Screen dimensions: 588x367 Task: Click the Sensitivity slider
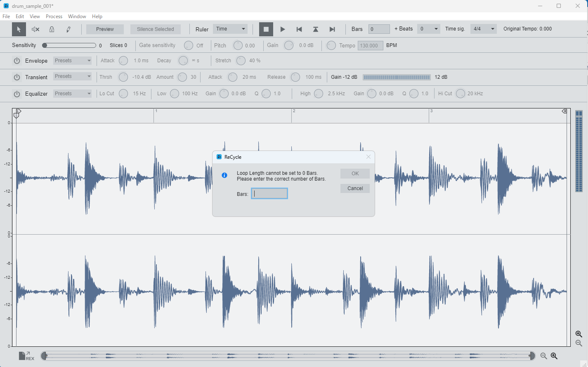[x=69, y=45]
